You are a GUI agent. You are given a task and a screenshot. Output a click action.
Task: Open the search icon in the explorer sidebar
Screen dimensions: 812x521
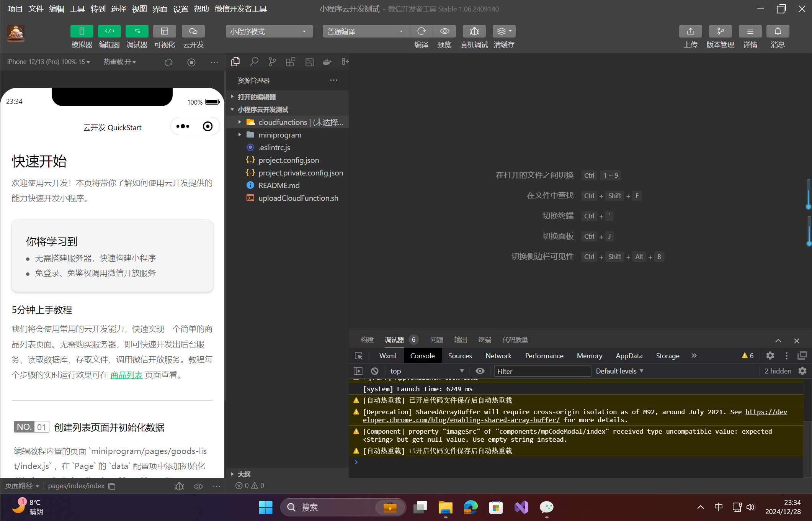[x=254, y=61]
